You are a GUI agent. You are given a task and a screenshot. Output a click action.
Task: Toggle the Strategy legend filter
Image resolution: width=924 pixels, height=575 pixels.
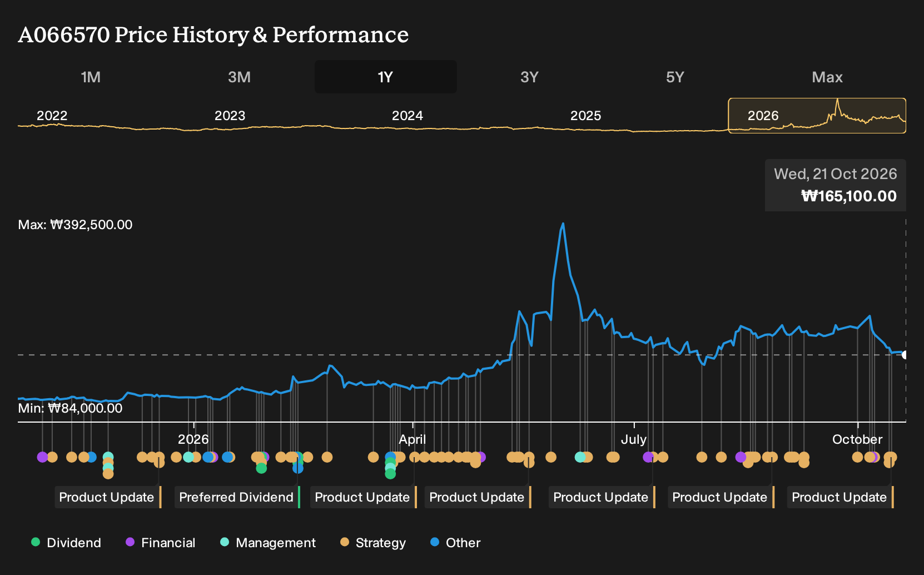(373, 543)
